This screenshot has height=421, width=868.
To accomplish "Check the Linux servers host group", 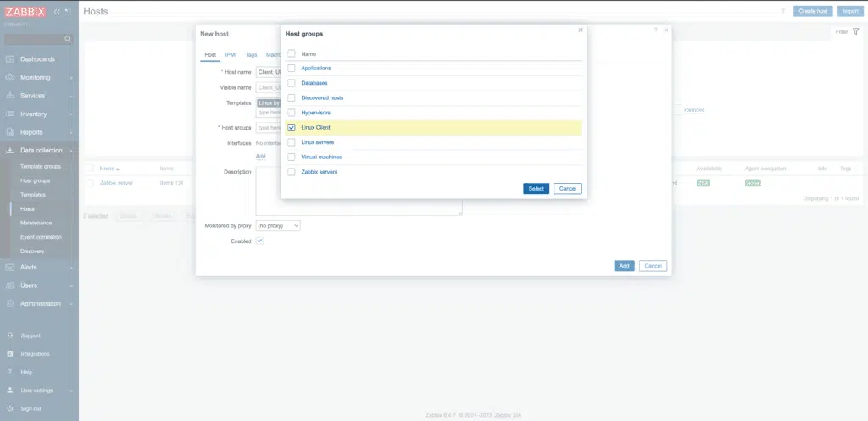I will (x=292, y=142).
